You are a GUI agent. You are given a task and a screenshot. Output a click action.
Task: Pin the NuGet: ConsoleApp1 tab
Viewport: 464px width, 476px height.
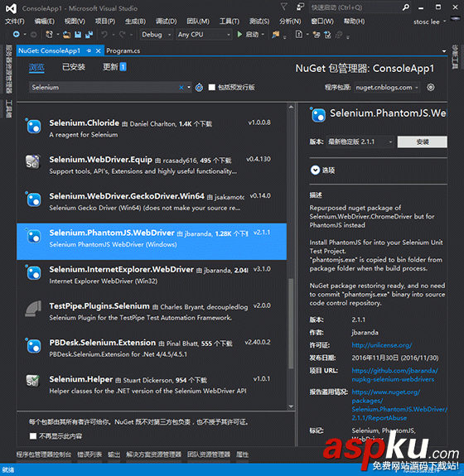(89, 50)
